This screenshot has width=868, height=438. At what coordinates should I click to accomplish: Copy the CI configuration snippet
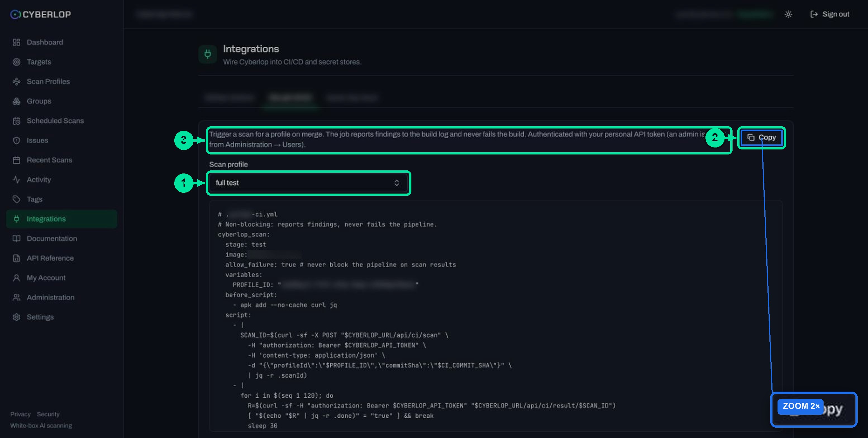[762, 137]
